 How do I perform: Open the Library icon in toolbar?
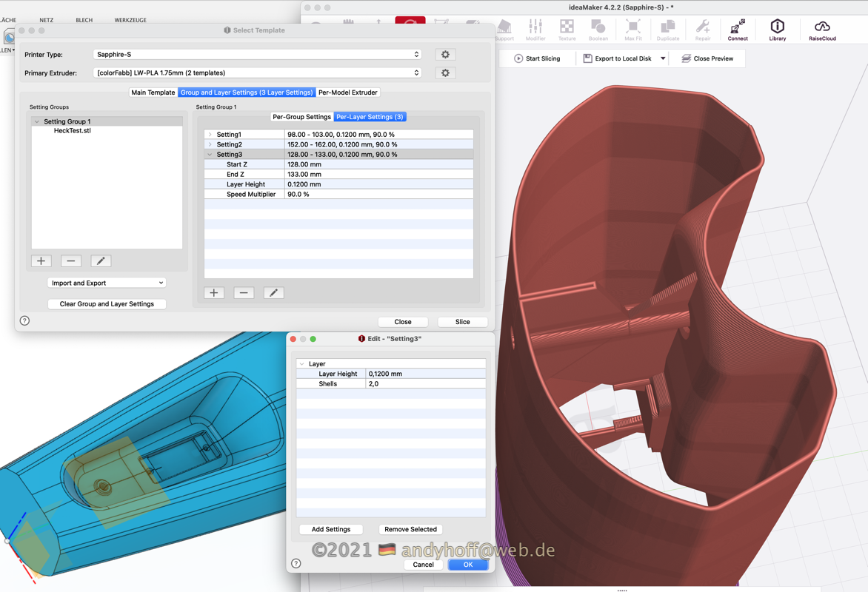point(777,30)
